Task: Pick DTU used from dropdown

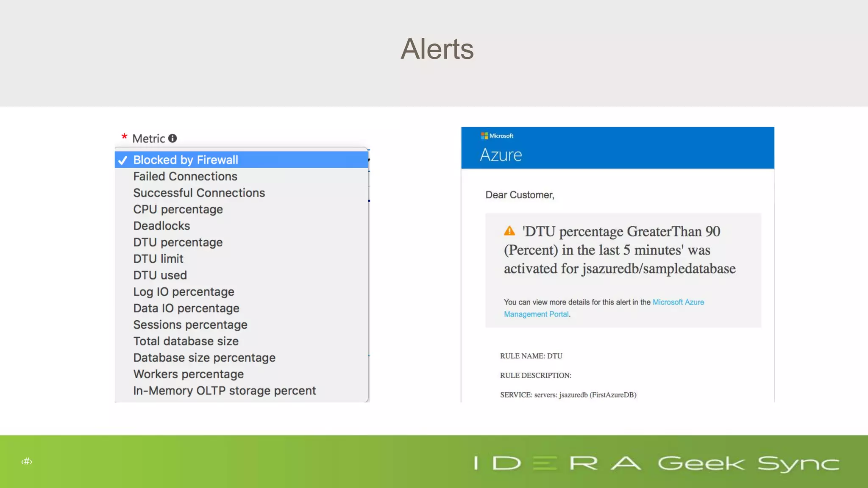Action: click(x=242, y=275)
